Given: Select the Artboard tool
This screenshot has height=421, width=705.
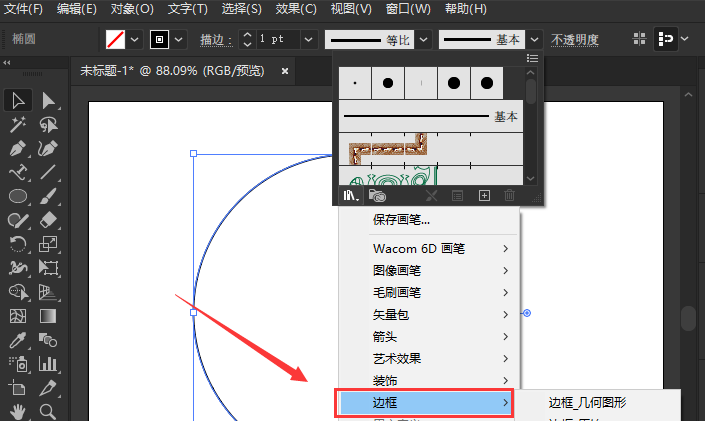Looking at the screenshot, I should [18, 388].
